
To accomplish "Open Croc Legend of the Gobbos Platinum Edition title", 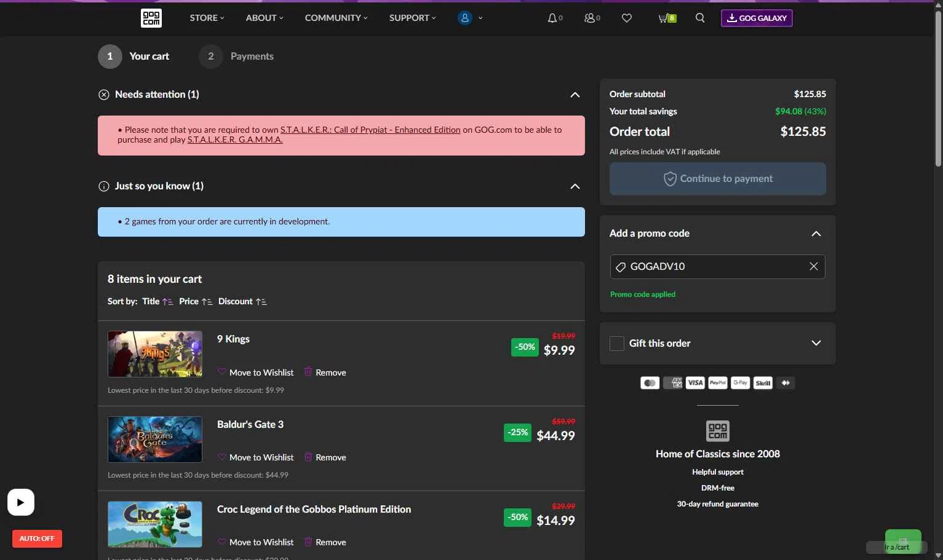I will click(314, 509).
